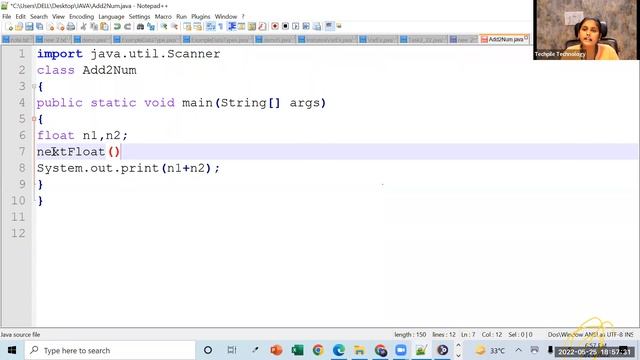640x360 pixels.
Task: Close current document using toolbar Close icon
Action: click(x=51, y=27)
